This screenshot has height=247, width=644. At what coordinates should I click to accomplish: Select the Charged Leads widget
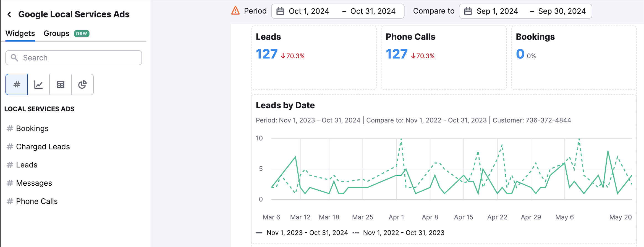click(x=43, y=146)
